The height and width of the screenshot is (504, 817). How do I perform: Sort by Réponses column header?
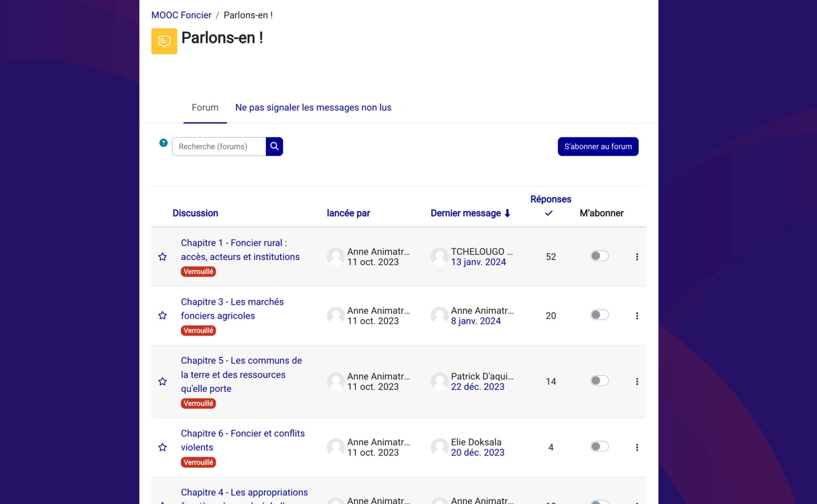551,199
